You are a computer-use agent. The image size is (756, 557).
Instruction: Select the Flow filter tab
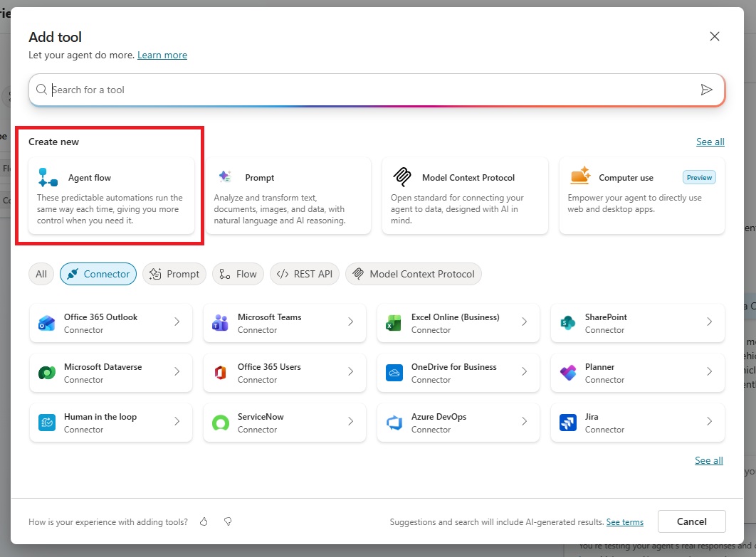click(x=238, y=274)
